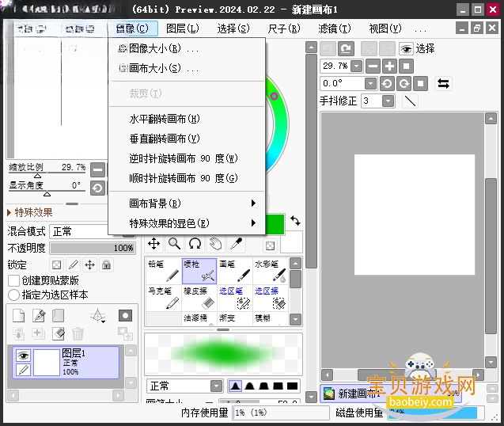Screen dimensions: 504x426
Task: Create a new linework pen layer
Action: (x=39, y=316)
